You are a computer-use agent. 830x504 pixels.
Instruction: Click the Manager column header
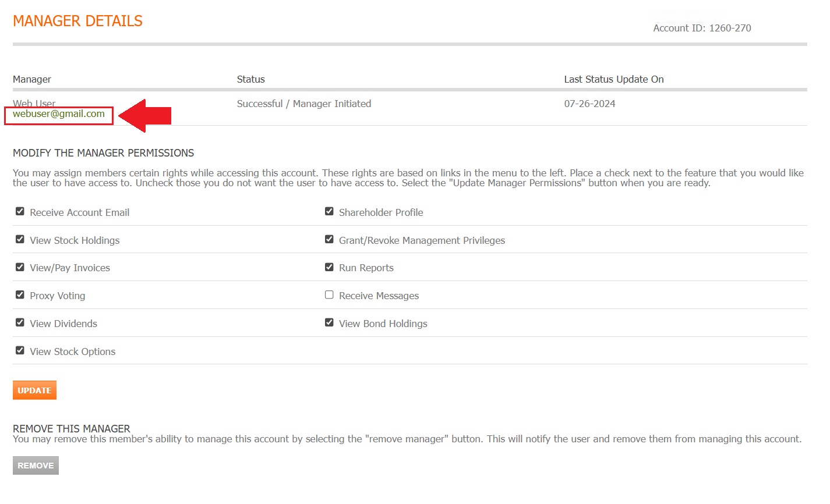point(32,79)
